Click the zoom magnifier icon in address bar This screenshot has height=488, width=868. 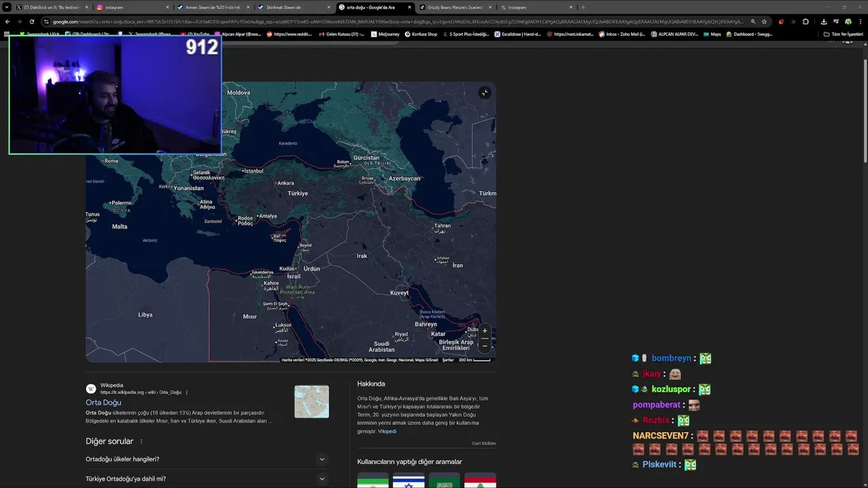click(x=753, y=22)
